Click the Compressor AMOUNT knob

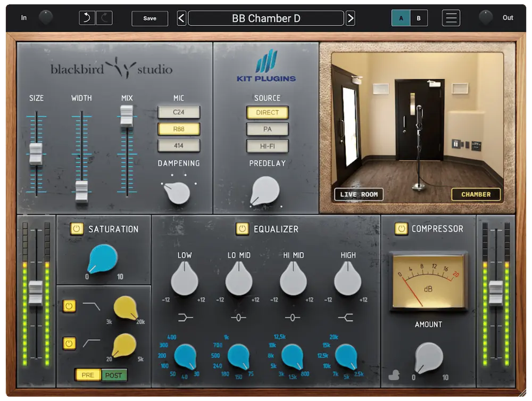point(429,358)
